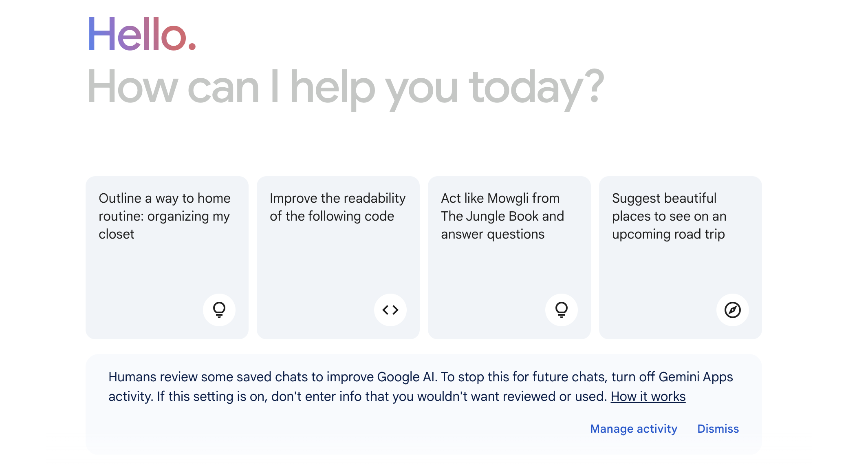Dismiss the privacy notice
Image resolution: width=868 pixels, height=469 pixels.
718,429
